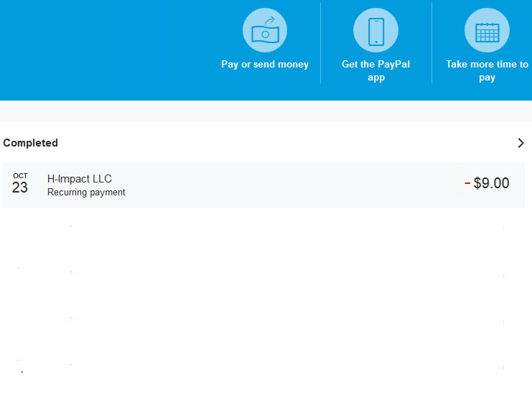Click the Pay or send money icon
The image size is (532, 403).
pos(265,30)
